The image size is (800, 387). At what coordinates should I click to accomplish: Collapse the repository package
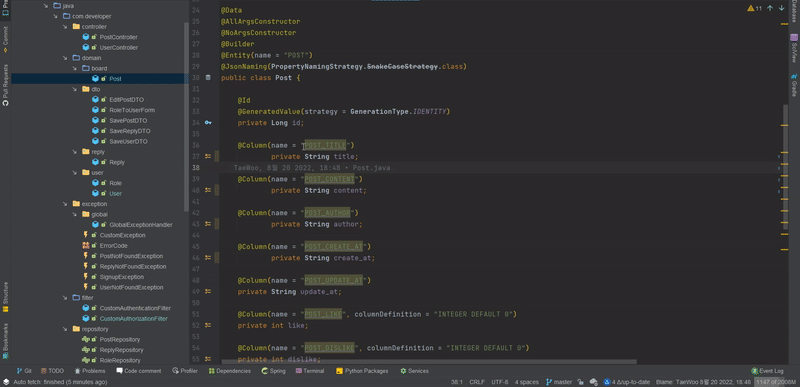(x=65, y=329)
